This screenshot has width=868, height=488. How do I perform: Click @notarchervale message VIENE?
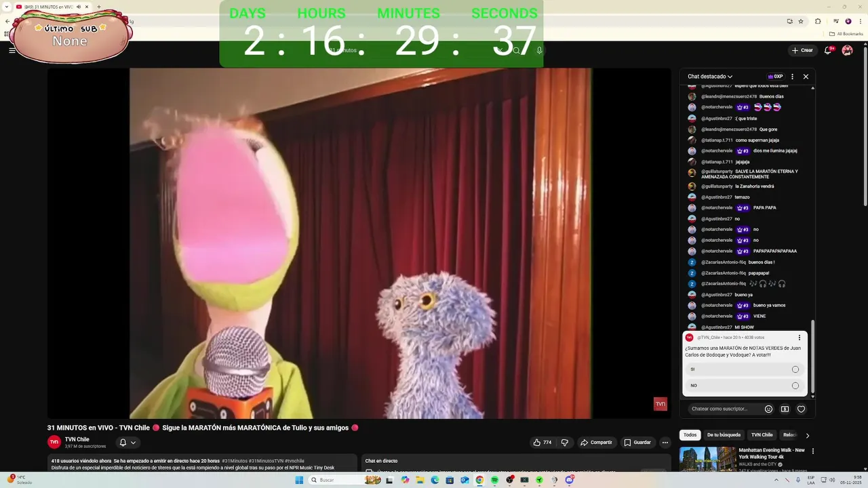[x=759, y=317]
